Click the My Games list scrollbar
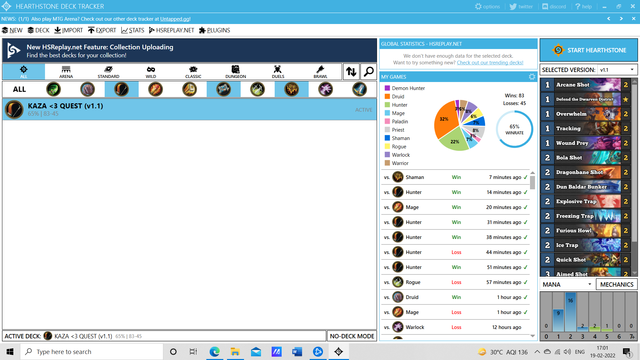 click(x=532, y=182)
